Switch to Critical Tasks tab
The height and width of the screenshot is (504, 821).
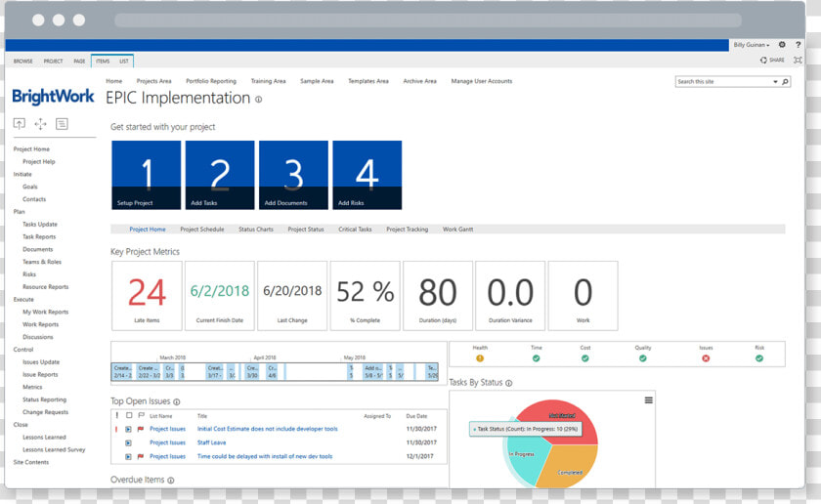click(x=355, y=230)
